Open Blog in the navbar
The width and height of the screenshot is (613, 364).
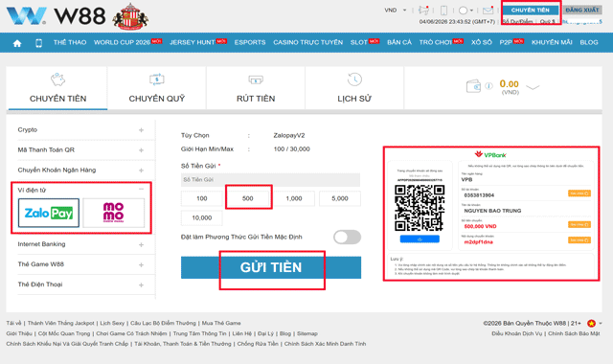(589, 42)
